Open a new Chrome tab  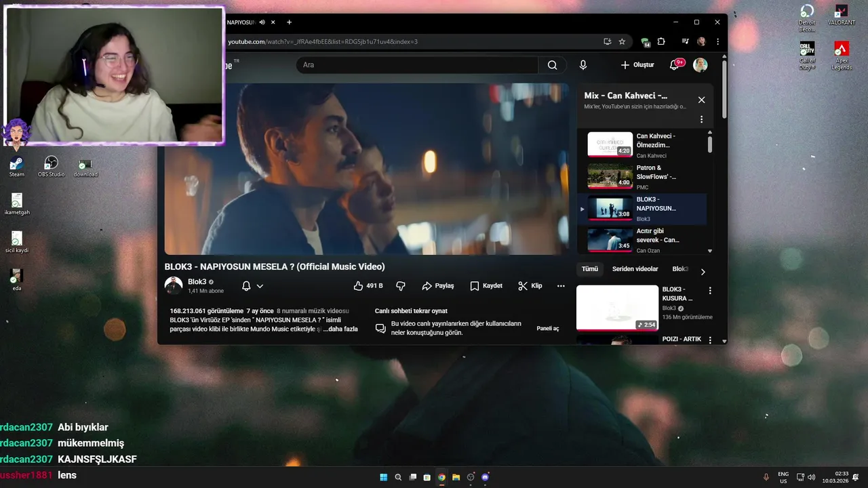pyautogui.click(x=290, y=22)
